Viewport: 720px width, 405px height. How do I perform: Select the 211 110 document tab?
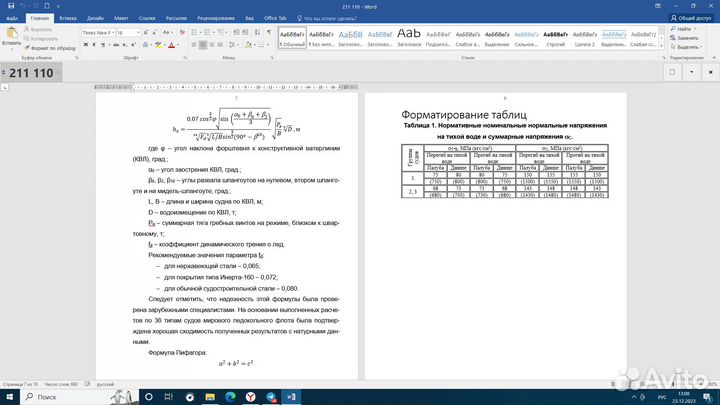click(31, 73)
